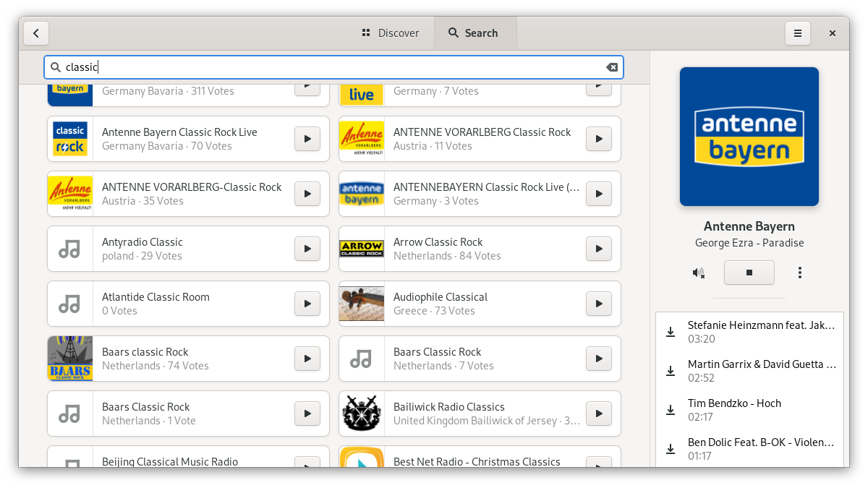Image resolution: width=868 pixels, height=488 pixels.
Task: Play ANTENNE VORARLBERG Classic Rock with 11 votes
Action: click(x=599, y=139)
